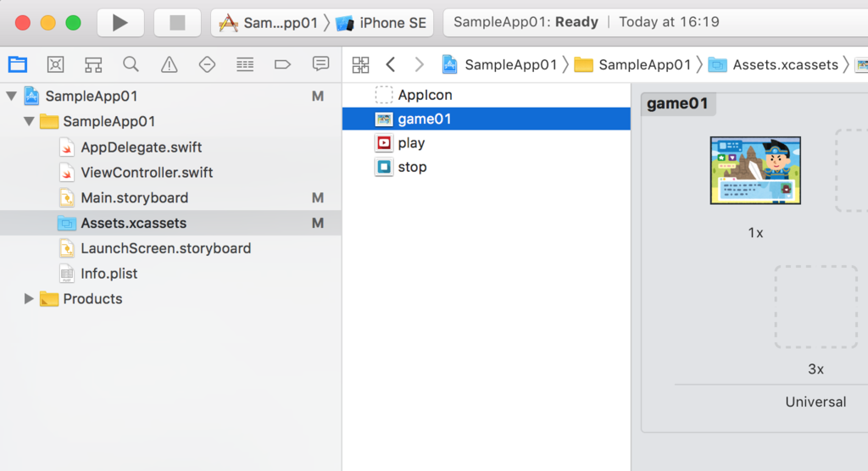Click the 3x scale label

point(816,369)
